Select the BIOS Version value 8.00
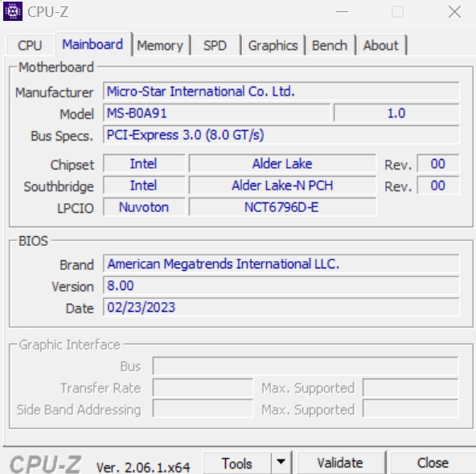476x474 pixels. [x=281, y=285]
